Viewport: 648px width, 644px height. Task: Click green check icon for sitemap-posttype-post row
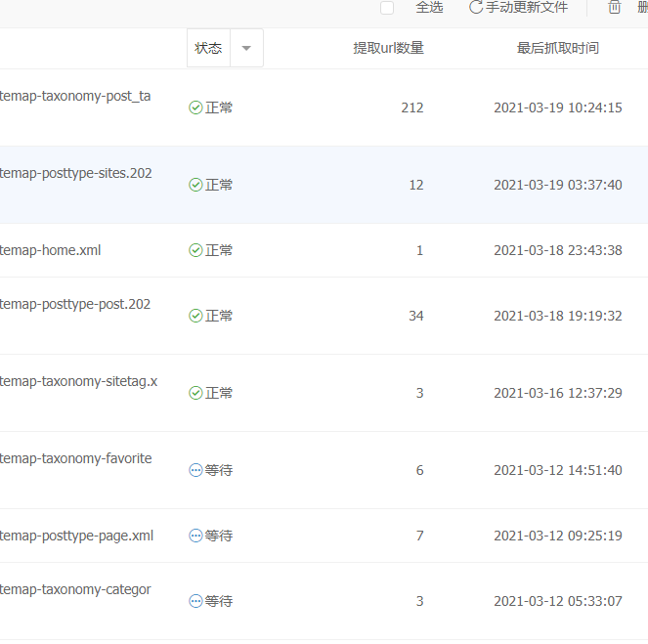pyautogui.click(x=195, y=316)
